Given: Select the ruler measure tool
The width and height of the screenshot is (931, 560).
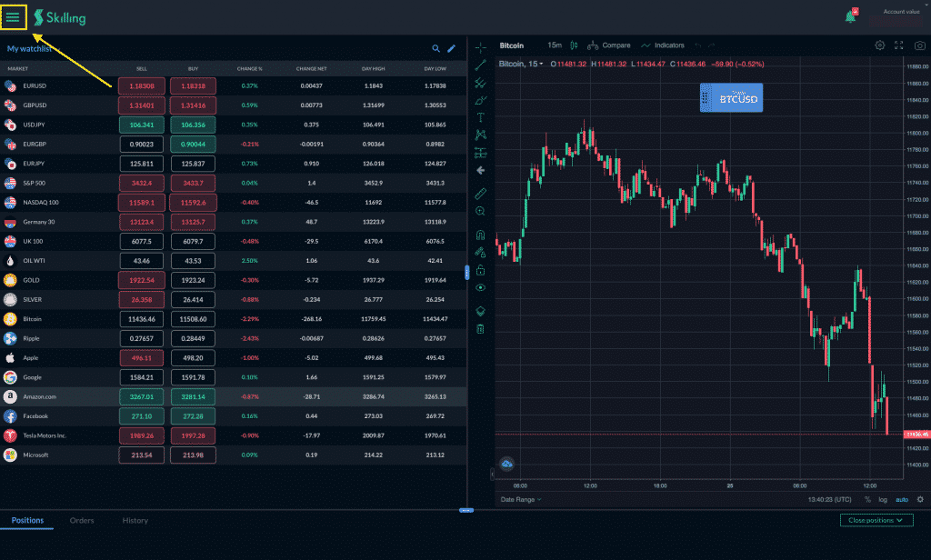Looking at the screenshot, I should (481, 193).
